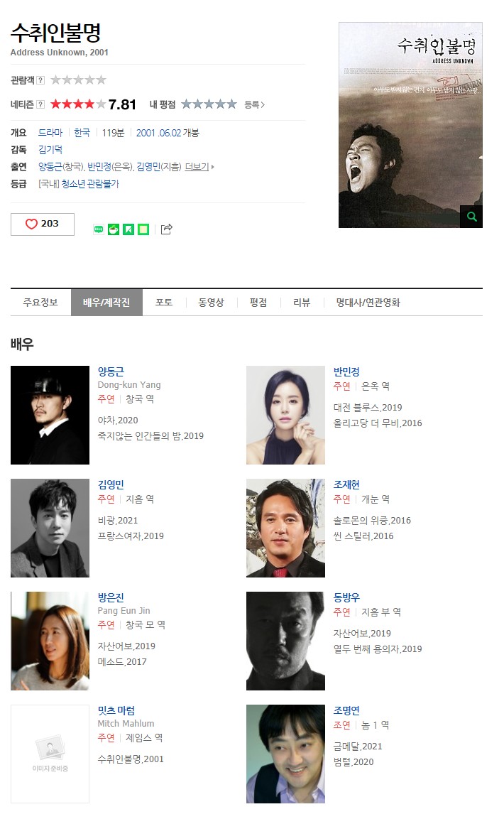
Task: Click the poster magnifier zoom icon
Action: click(x=471, y=216)
